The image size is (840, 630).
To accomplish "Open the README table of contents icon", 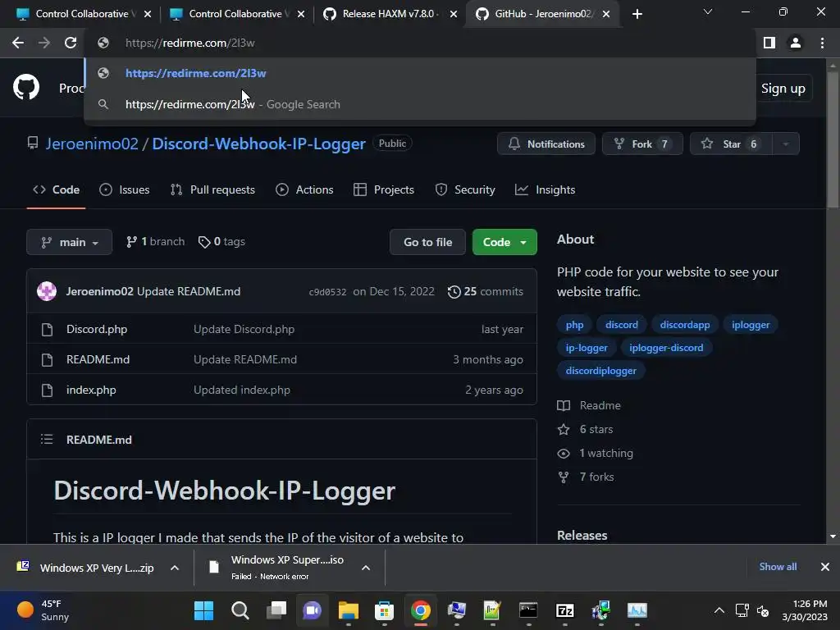I will (47, 440).
